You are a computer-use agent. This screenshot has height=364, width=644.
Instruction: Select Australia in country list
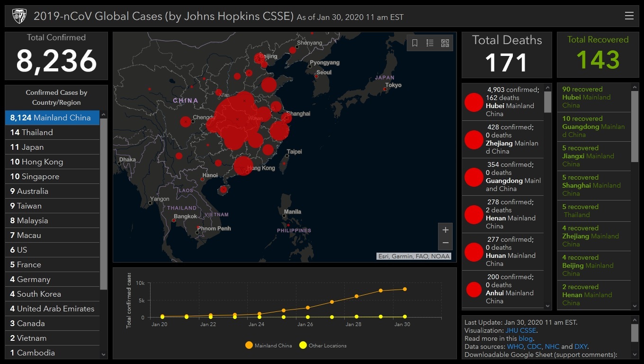pyautogui.click(x=52, y=191)
